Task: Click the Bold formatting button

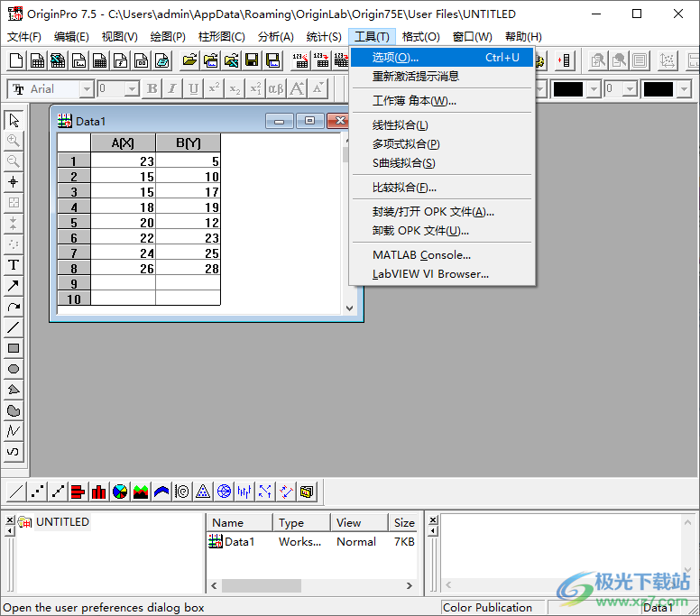Action: click(152, 88)
